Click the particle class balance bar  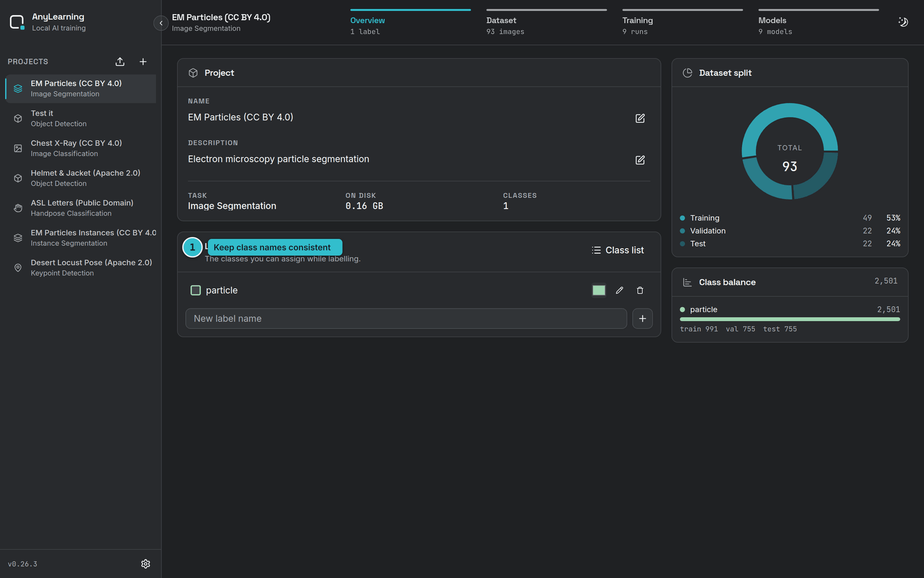coord(790,319)
